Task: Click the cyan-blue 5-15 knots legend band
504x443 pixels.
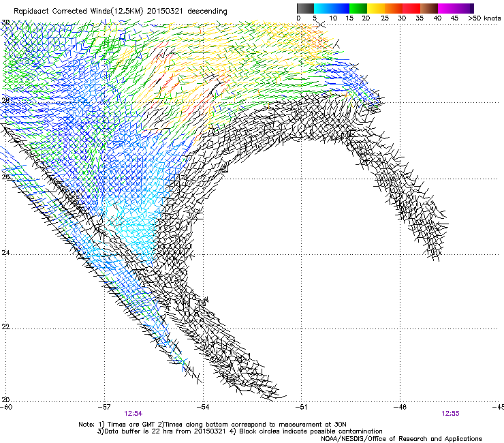Action: 332,8
